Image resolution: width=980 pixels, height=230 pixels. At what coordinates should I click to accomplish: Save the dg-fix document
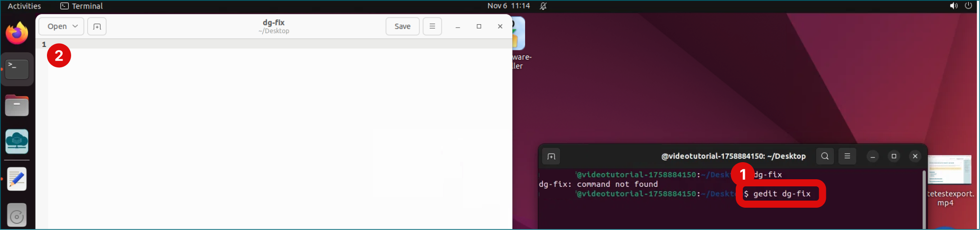402,27
